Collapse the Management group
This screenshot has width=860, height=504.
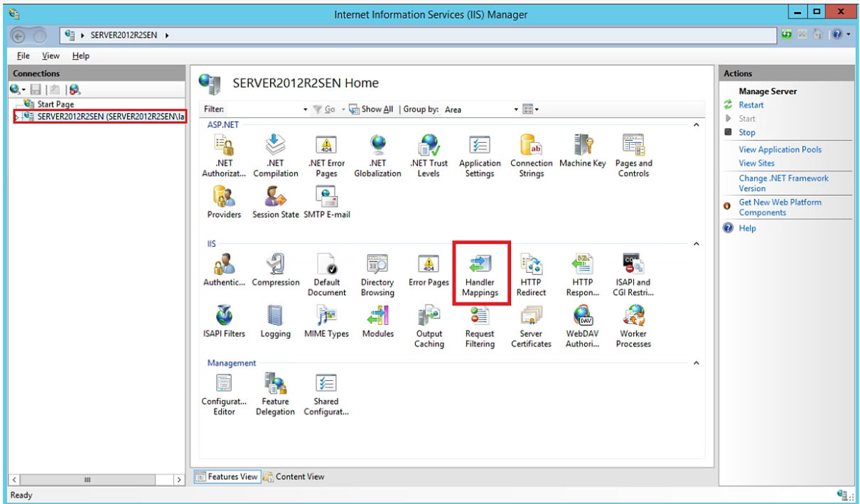696,363
